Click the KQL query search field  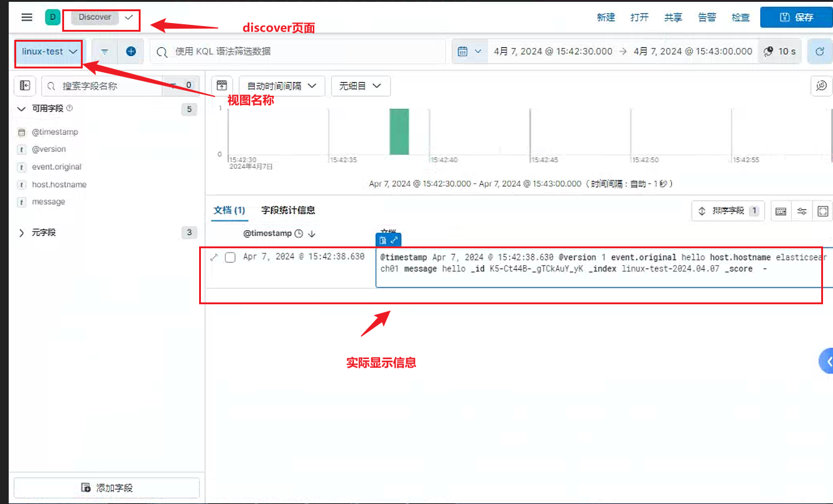coord(297,52)
